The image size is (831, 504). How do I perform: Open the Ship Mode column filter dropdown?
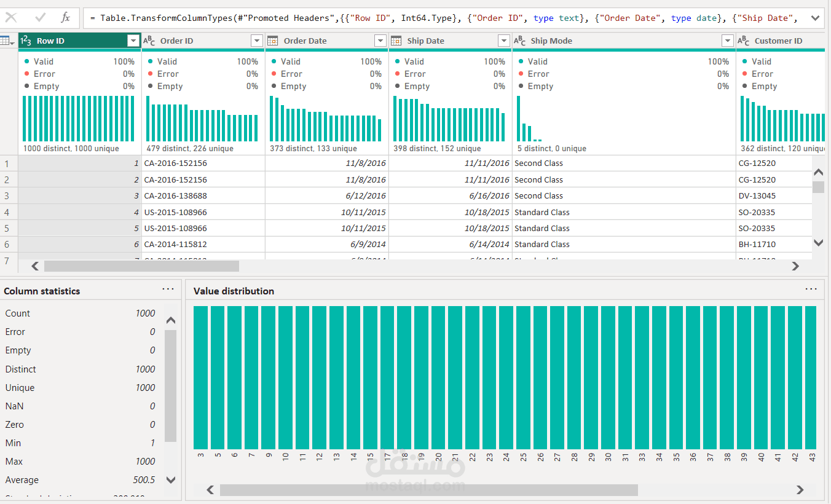(x=727, y=41)
